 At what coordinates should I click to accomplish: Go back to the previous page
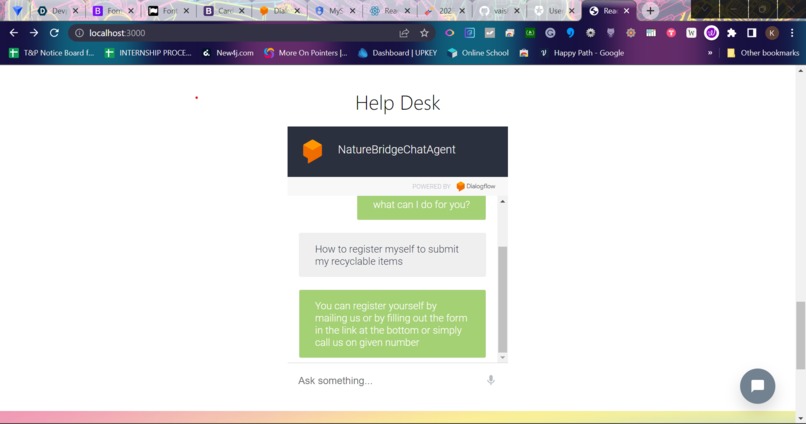click(x=14, y=33)
